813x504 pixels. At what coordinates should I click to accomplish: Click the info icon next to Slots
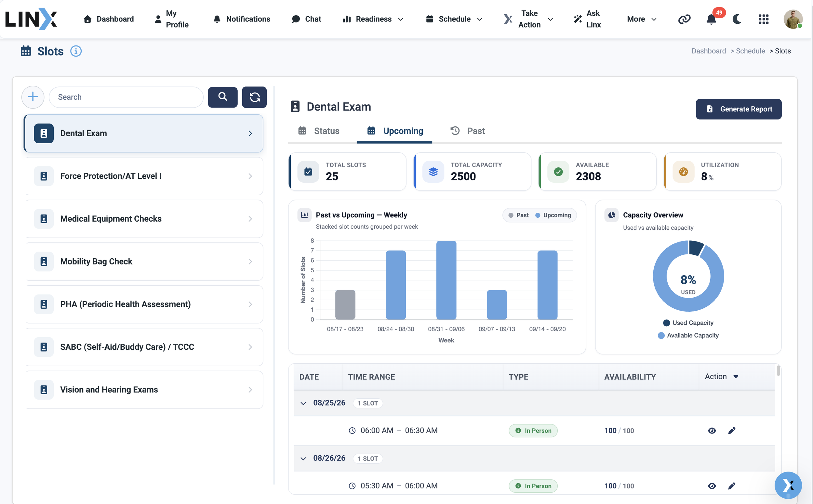[x=76, y=51]
